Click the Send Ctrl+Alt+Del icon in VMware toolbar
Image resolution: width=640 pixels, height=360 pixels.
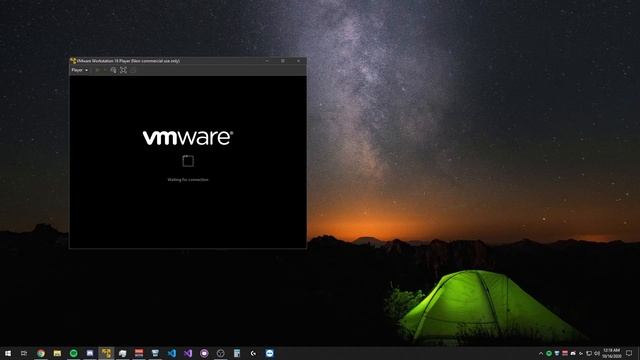pyautogui.click(x=113, y=70)
